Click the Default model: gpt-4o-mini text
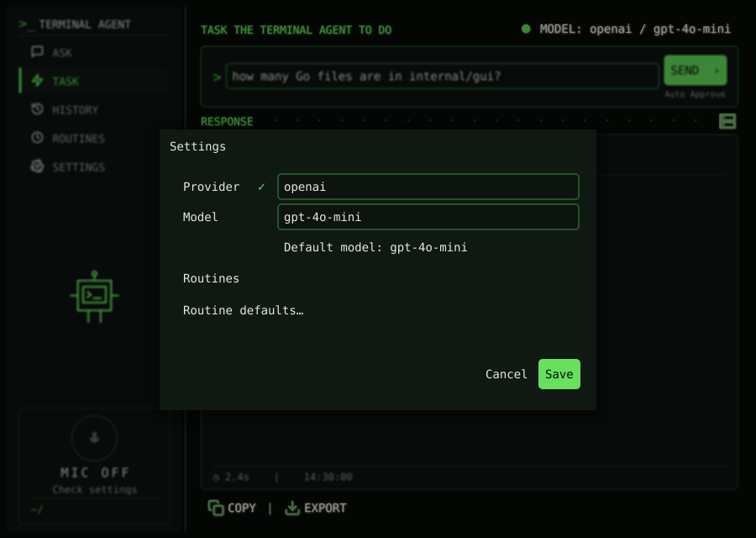Screen dimensions: 756x538 point(375,247)
